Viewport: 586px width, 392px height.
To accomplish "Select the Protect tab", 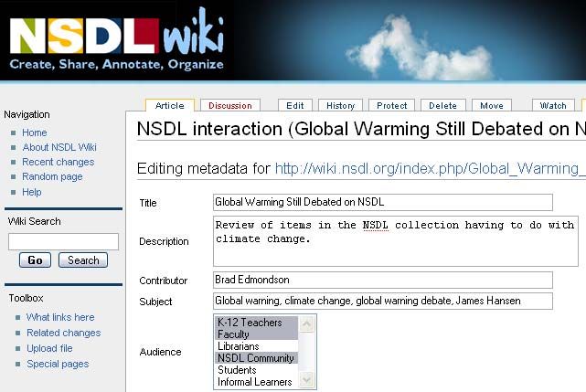I will tap(391, 106).
